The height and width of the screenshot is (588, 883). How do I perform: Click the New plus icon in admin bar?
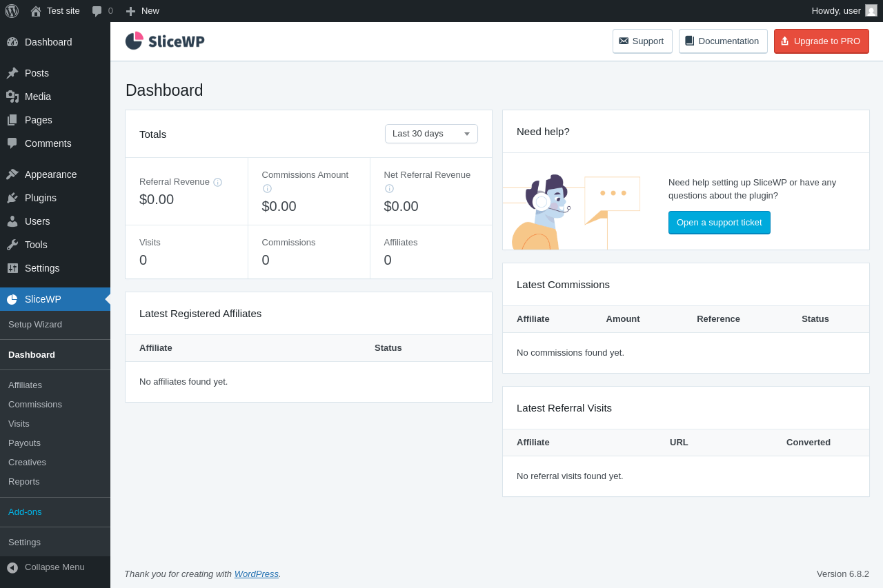tap(130, 11)
